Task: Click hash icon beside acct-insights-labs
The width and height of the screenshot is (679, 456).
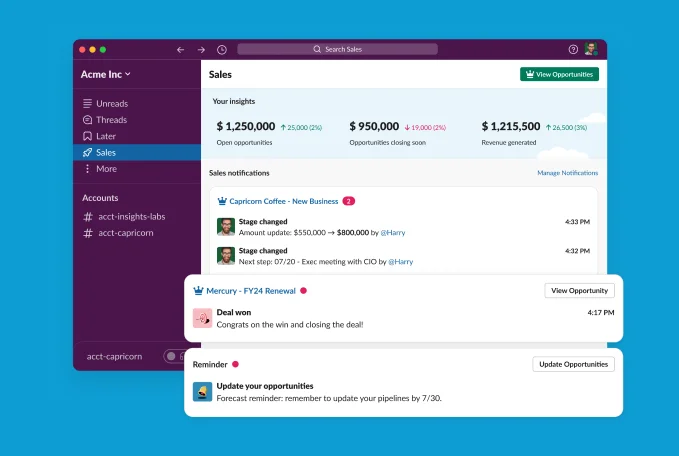Action: tap(88, 217)
